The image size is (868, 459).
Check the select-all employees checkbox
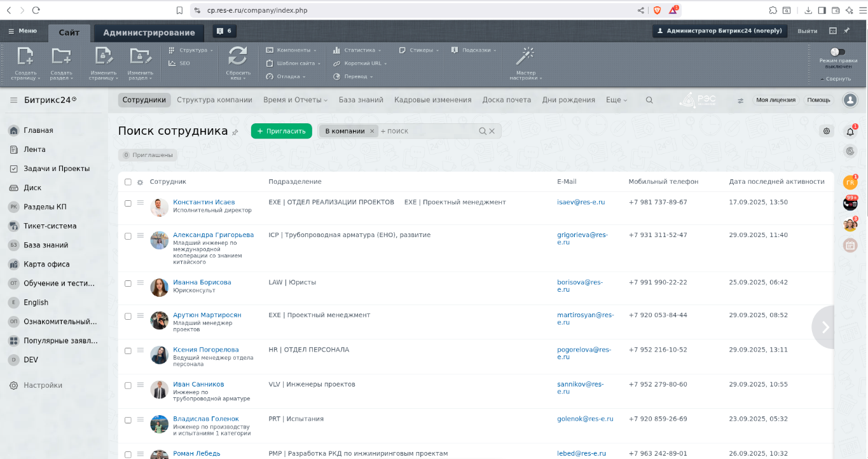[x=128, y=182]
